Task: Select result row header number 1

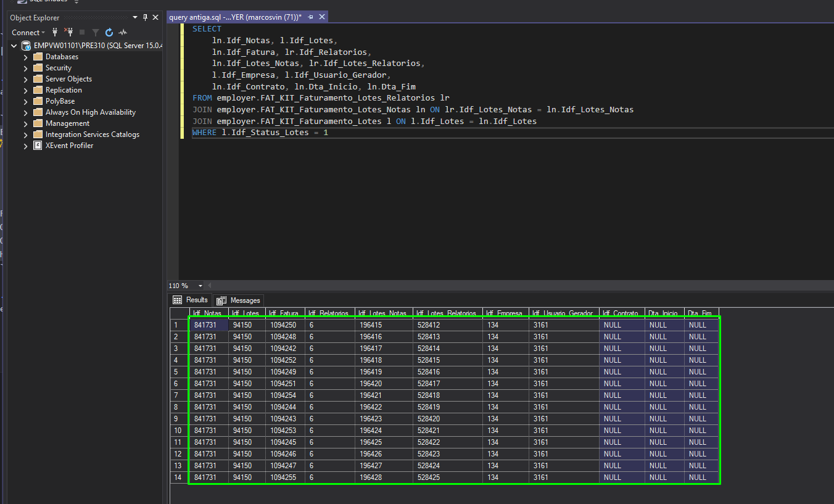Action: pos(179,325)
